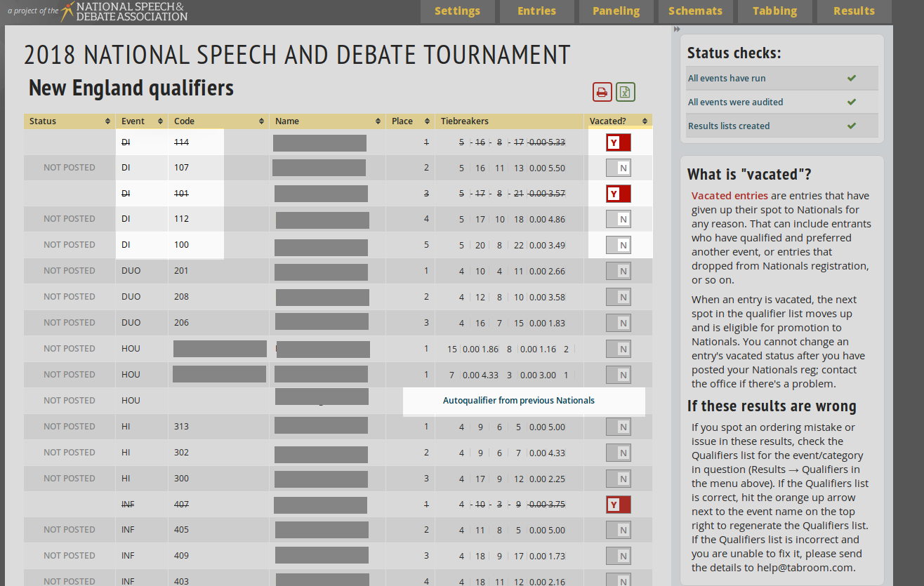This screenshot has height=586, width=924.
Task: Toggle vacated on for DI entry 107
Action: coord(619,168)
